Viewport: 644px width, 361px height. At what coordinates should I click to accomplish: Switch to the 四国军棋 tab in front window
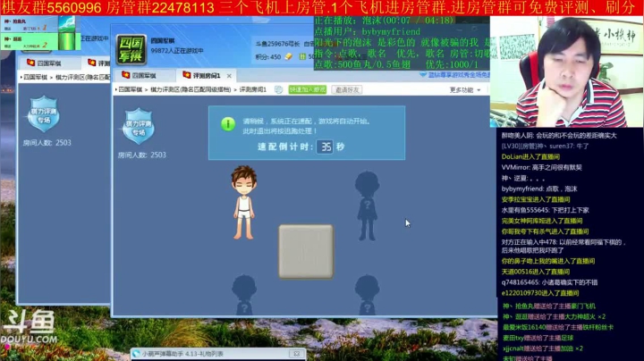[x=144, y=75]
